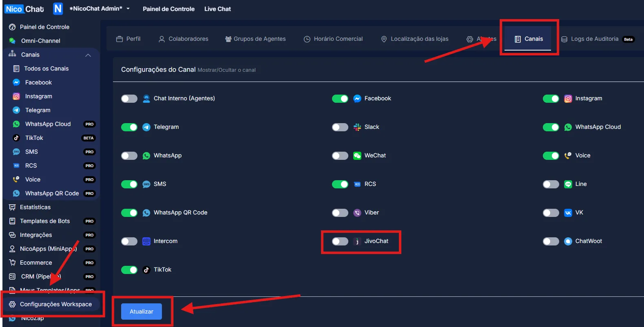Viewport: 644px width, 327px height.
Task: Click the JivoChat logo icon
Action: [x=357, y=241]
